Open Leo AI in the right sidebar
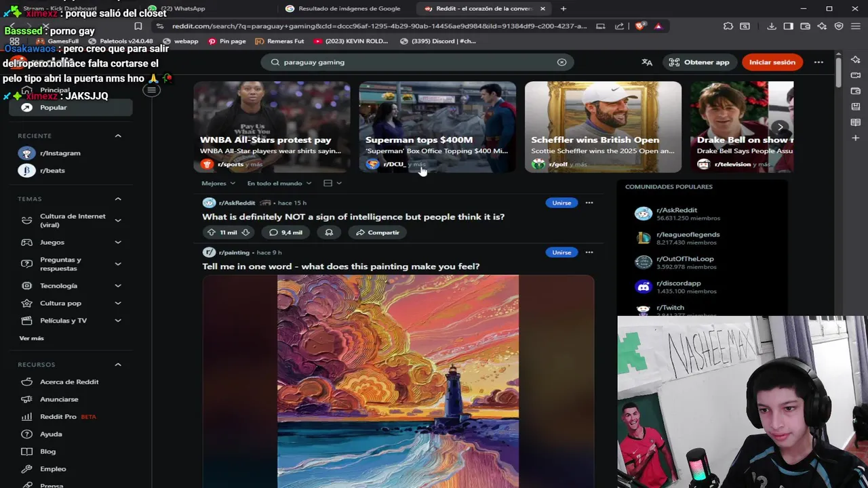868x488 pixels. click(x=856, y=59)
